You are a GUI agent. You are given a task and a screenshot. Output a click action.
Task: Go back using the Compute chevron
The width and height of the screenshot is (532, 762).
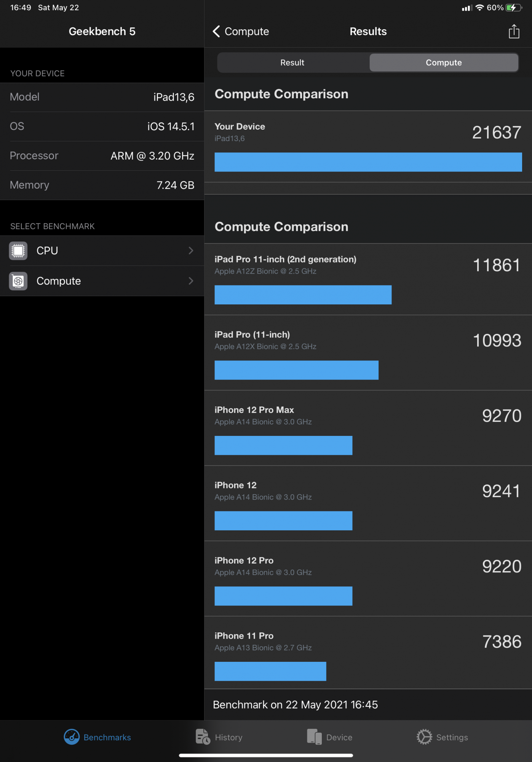point(216,31)
